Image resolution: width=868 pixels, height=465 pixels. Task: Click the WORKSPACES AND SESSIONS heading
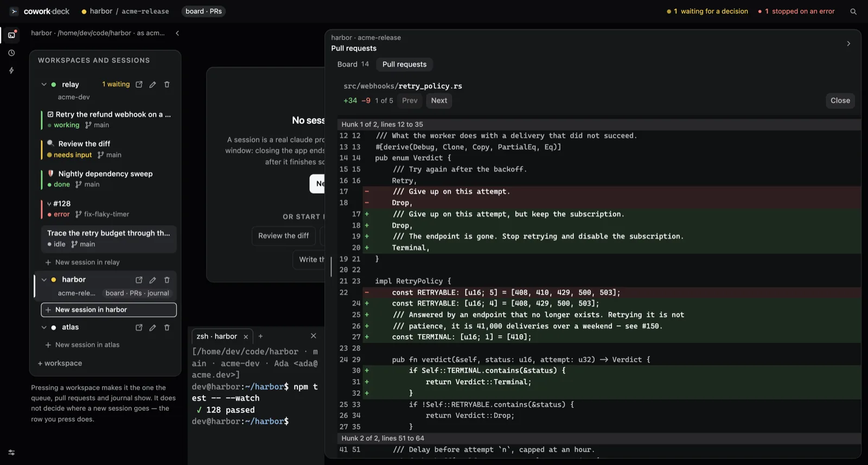94,61
